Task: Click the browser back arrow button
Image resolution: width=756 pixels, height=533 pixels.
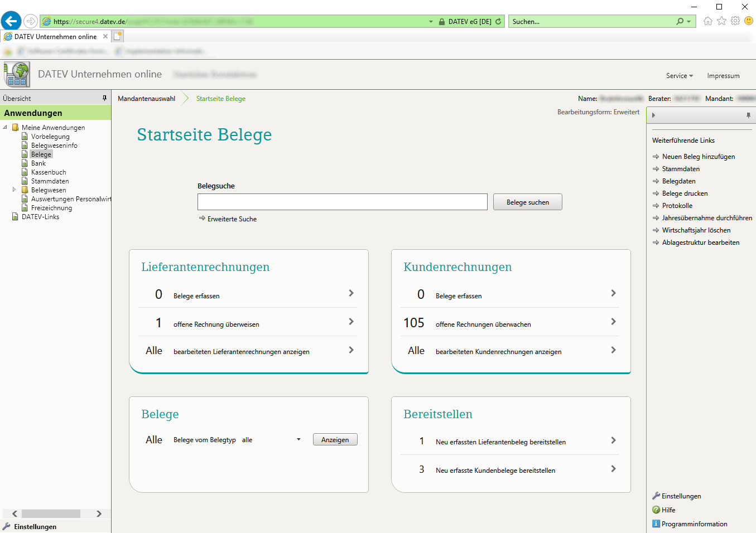Action: pyautogui.click(x=11, y=21)
